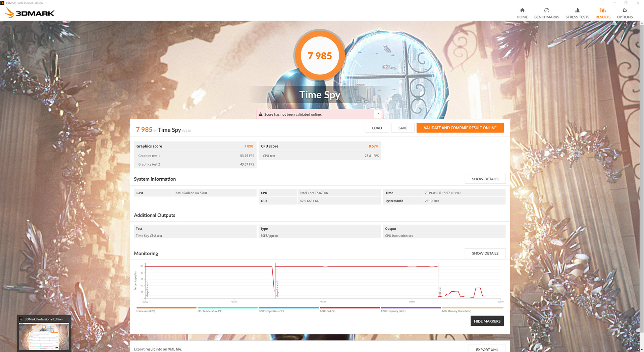The width and height of the screenshot is (644, 352).
Task: Select the Graphics test 2 row
Action: 195,164
